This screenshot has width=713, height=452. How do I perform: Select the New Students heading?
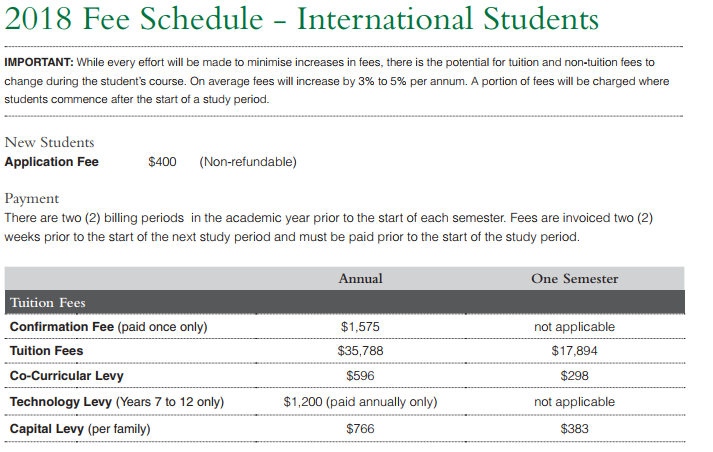(x=49, y=143)
